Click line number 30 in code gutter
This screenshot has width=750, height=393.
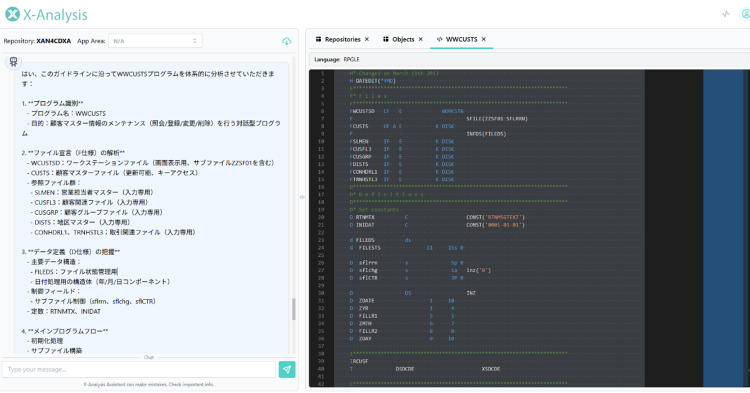point(321,293)
